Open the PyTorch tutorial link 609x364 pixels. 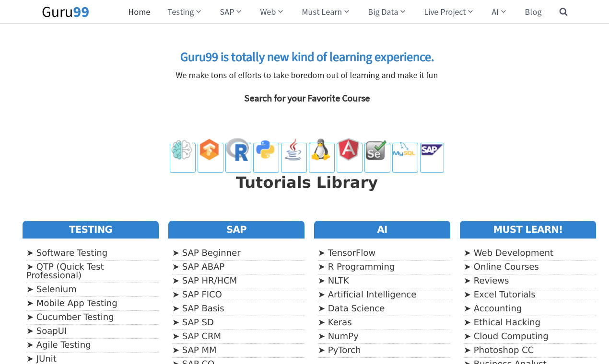click(344, 350)
